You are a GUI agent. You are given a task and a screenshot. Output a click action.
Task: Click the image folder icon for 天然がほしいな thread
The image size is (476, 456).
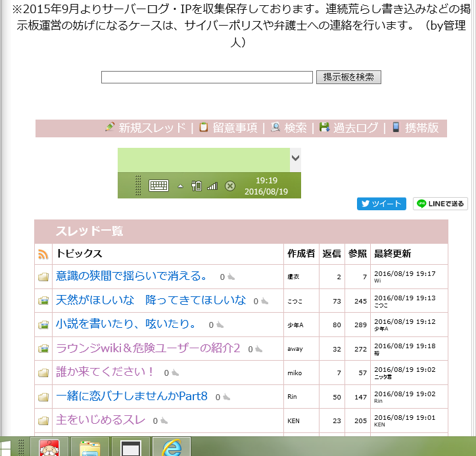pyautogui.click(x=43, y=300)
